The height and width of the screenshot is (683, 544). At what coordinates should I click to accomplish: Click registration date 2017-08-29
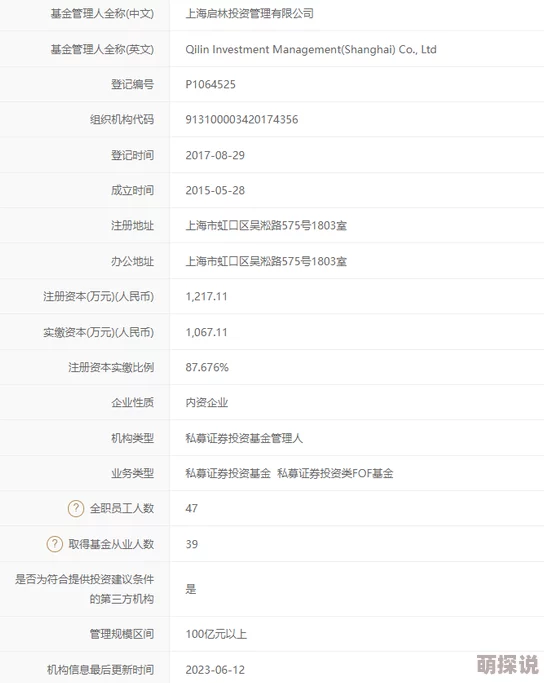(215, 156)
